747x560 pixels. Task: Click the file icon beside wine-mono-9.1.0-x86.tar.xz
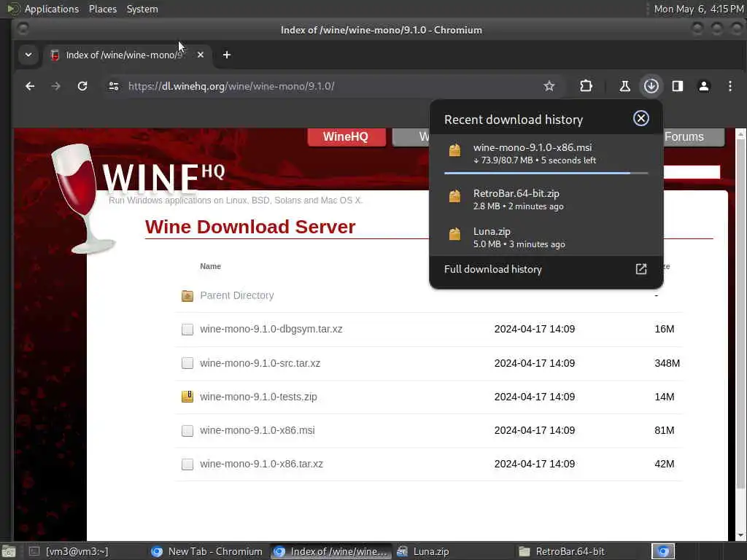coord(187,464)
